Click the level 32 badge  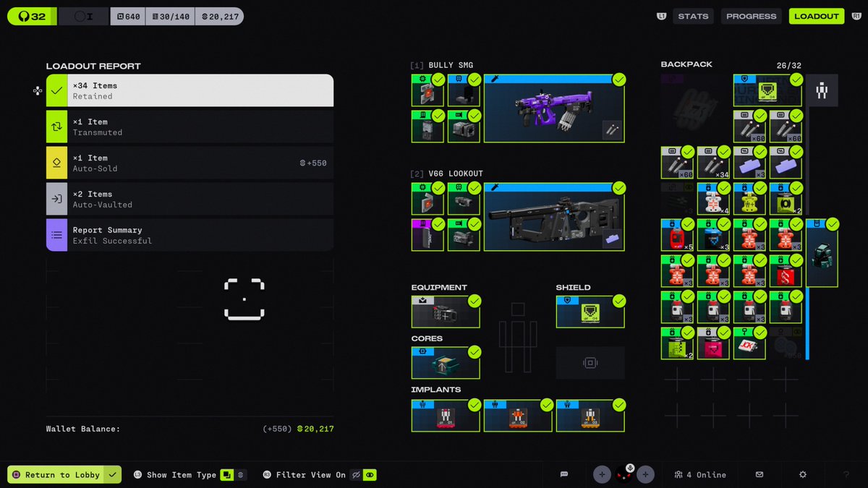[x=32, y=16]
